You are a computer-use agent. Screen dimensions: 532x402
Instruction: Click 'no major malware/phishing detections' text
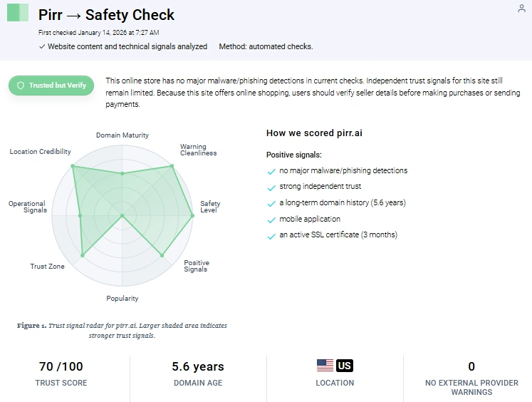click(343, 170)
